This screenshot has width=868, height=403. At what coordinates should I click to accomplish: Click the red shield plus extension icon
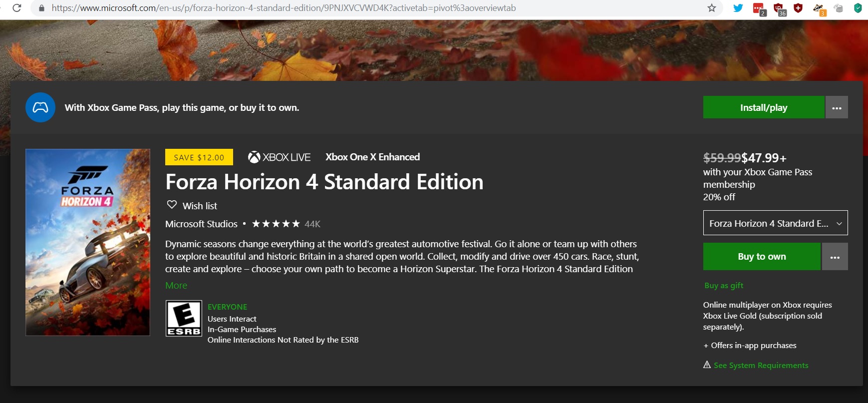pos(798,8)
